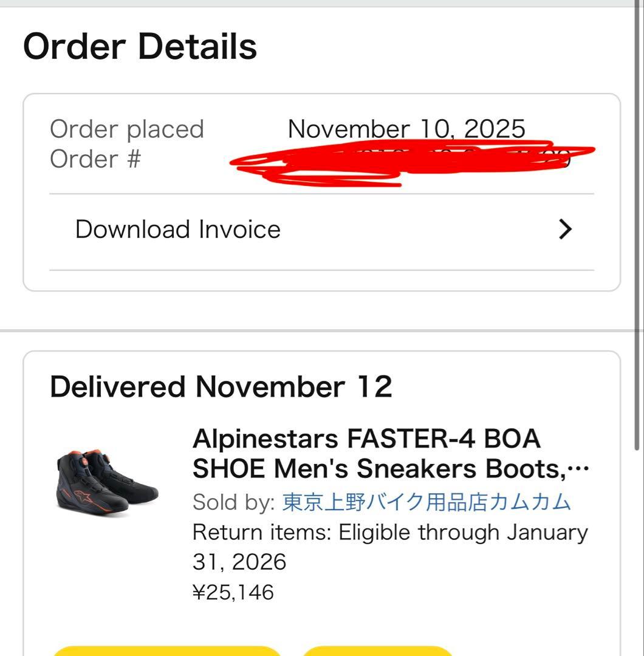
Task: Click the return eligibility through January 31 text
Action: pos(389,532)
